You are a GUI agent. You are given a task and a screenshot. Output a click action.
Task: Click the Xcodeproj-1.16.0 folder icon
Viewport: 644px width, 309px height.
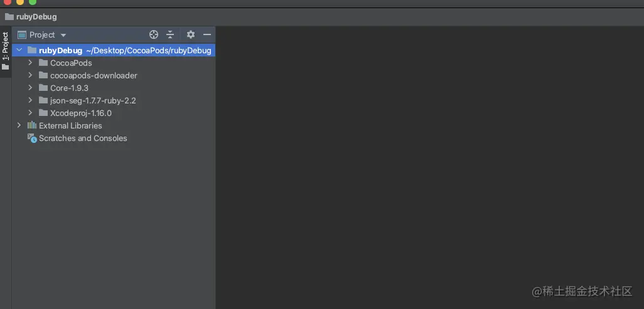point(43,112)
